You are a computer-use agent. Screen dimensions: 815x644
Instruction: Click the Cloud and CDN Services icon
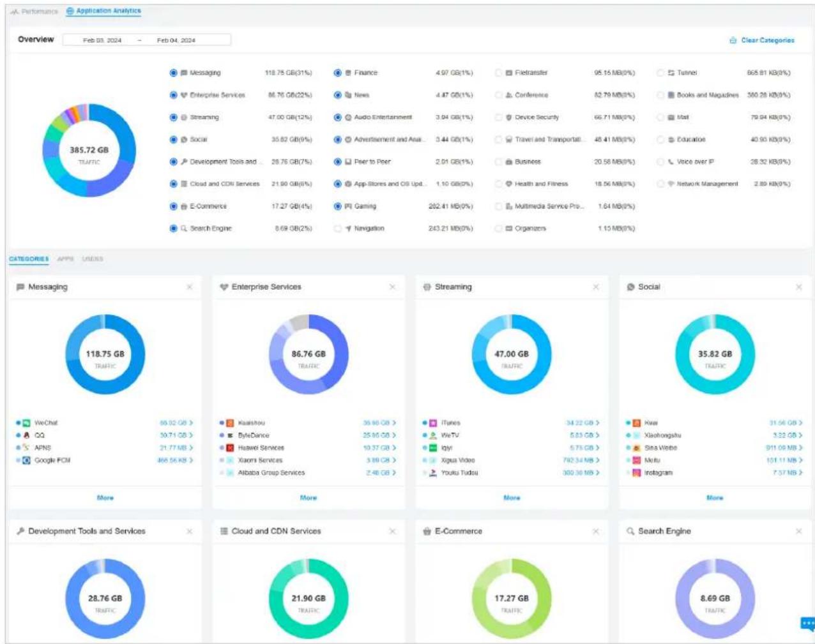click(x=224, y=531)
